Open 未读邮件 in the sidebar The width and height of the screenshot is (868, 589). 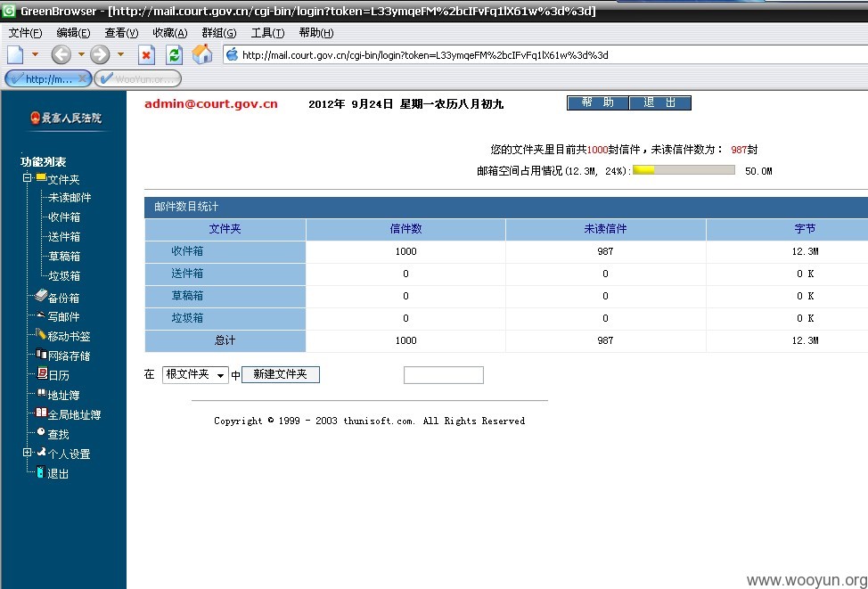point(70,198)
